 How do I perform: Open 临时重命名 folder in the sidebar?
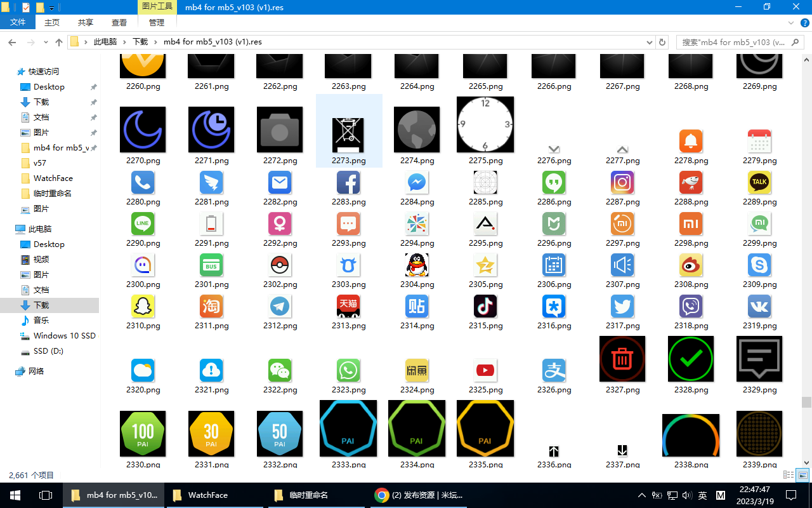[x=53, y=193]
